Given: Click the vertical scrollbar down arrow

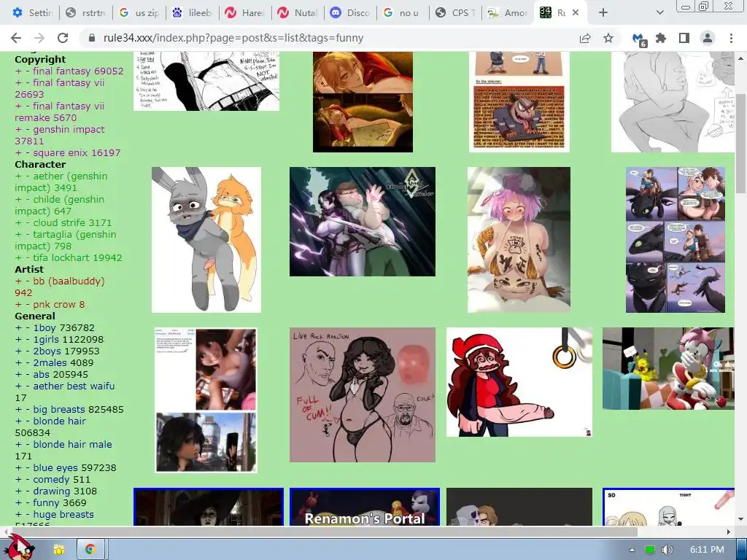Looking at the screenshot, I should (x=741, y=519).
